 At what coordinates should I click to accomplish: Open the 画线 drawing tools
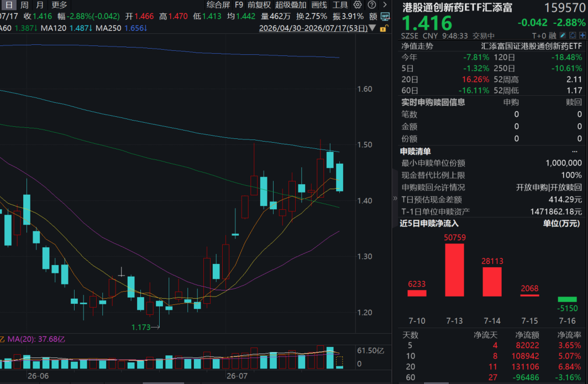[319, 5]
